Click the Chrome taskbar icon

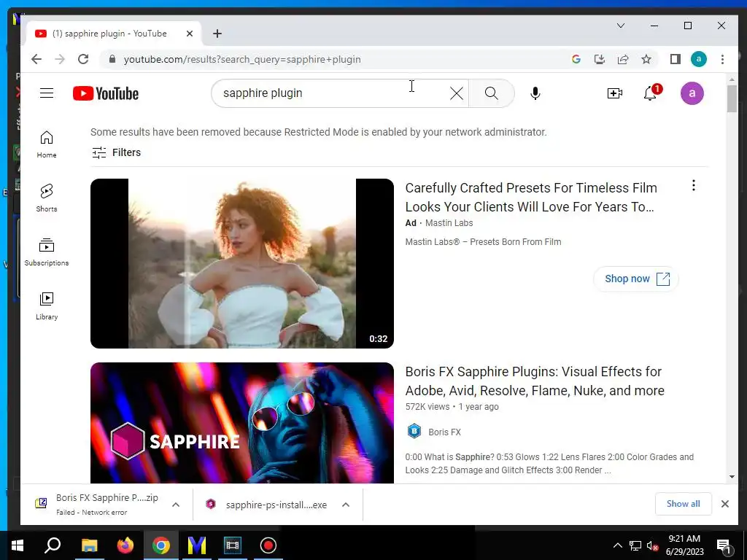coord(161,545)
